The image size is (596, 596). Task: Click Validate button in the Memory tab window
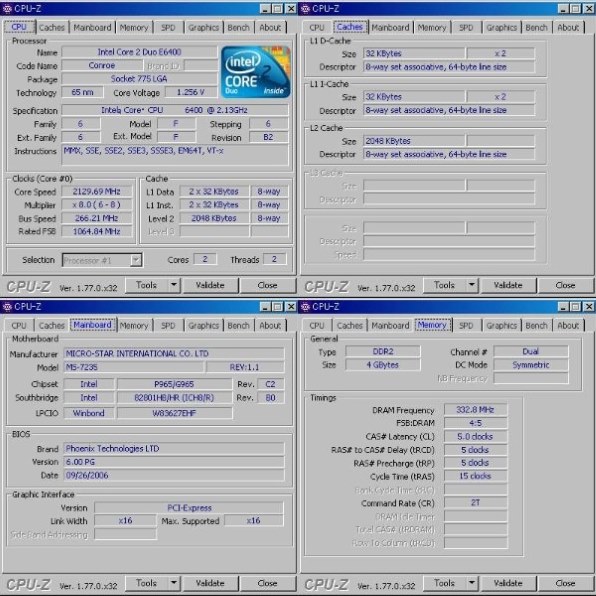coord(508,583)
